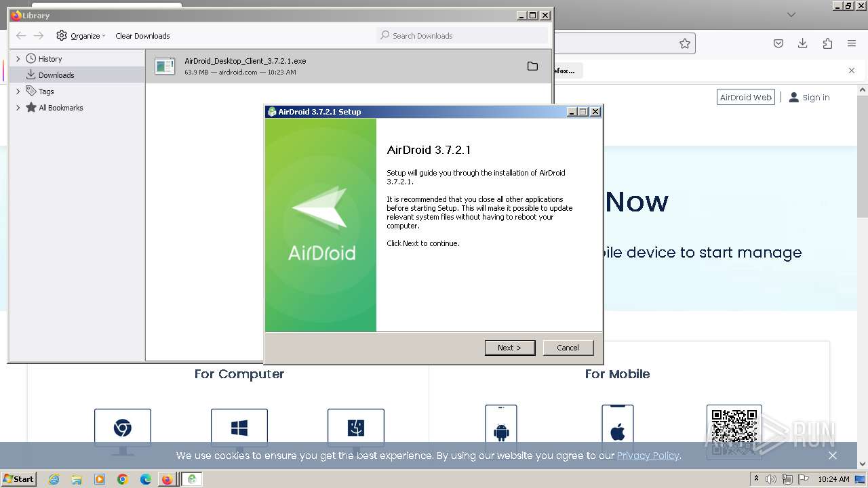This screenshot has height=488, width=868.
Task: Select the Tags label icon in sidebar
Action: click(31, 91)
